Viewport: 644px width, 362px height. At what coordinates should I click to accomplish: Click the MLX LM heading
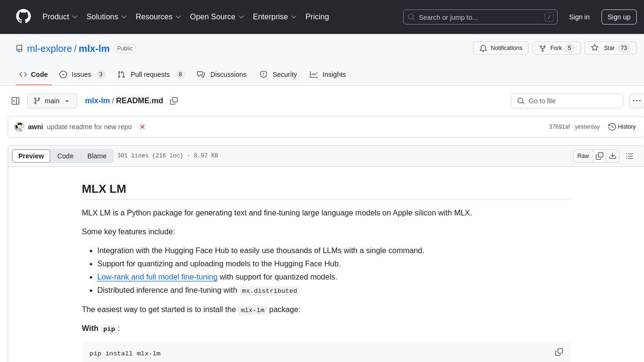pos(104,189)
